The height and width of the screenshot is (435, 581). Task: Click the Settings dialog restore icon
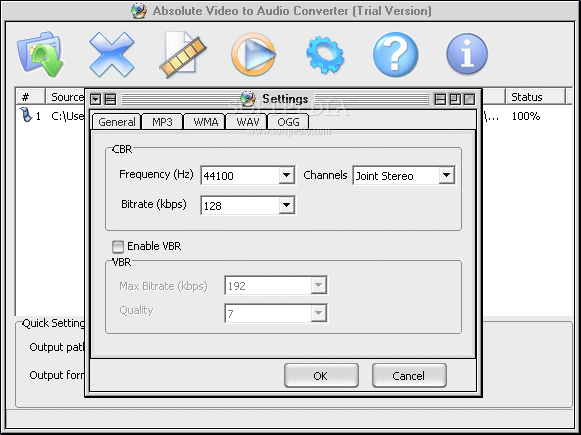point(455,99)
